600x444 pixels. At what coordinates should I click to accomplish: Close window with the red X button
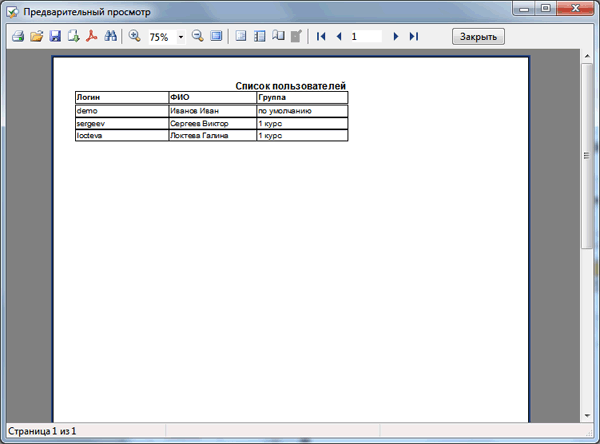pos(575,8)
